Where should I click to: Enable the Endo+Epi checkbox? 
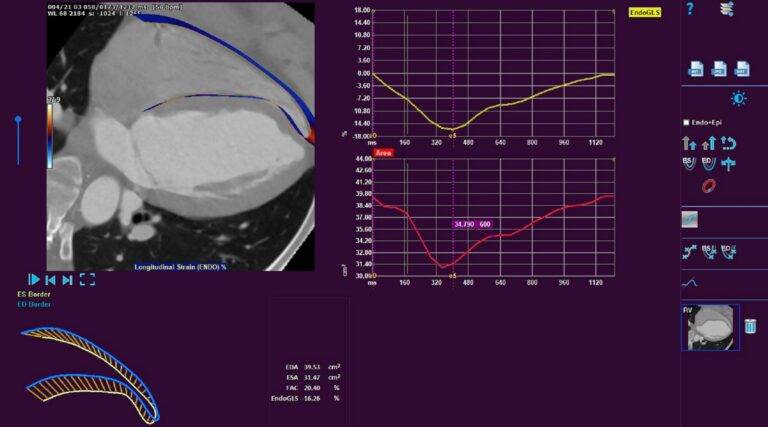[686, 122]
